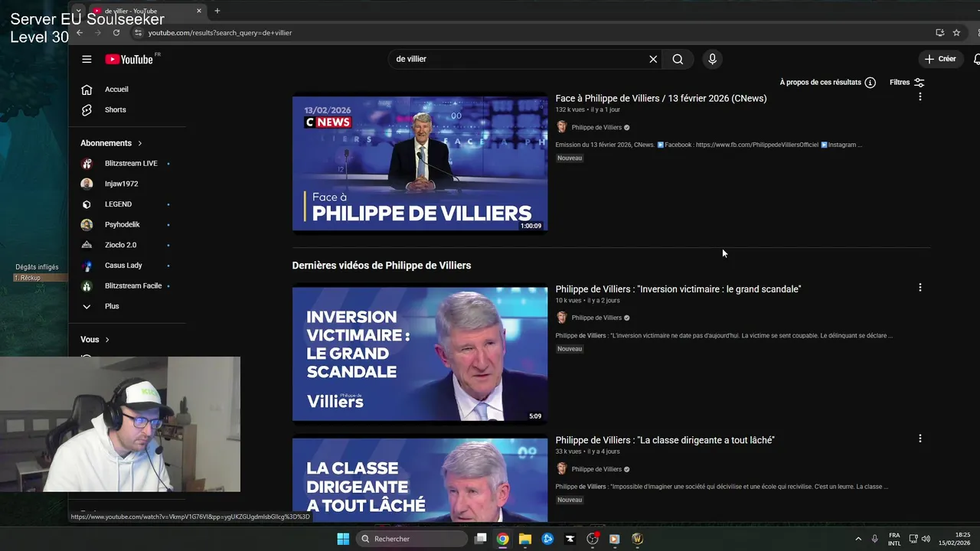Image resolution: width=980 pixels, height=551 pixels.
Task: Open the title La classe dirigeante a tout lâché
Action: [665, 440]
